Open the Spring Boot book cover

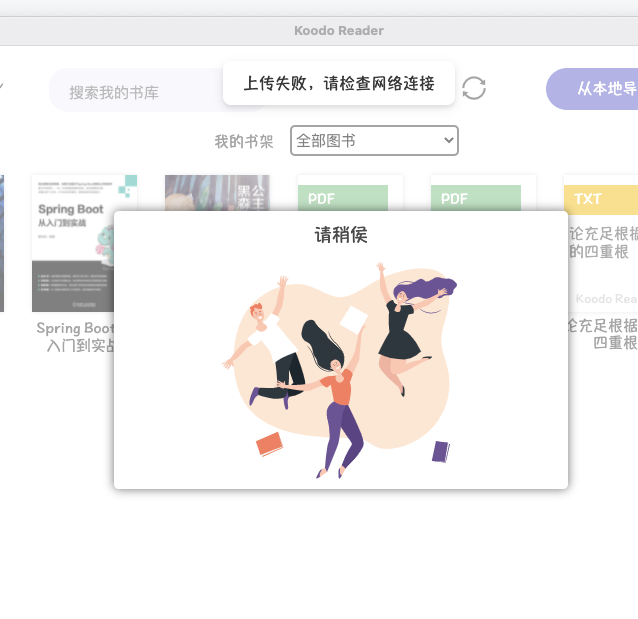73,243
